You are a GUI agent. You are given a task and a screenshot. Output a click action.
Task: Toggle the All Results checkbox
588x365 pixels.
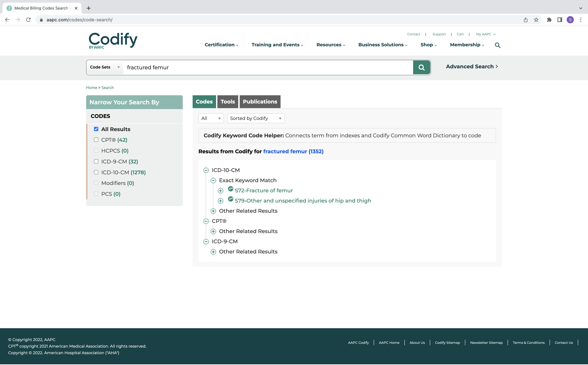[96, 129]
